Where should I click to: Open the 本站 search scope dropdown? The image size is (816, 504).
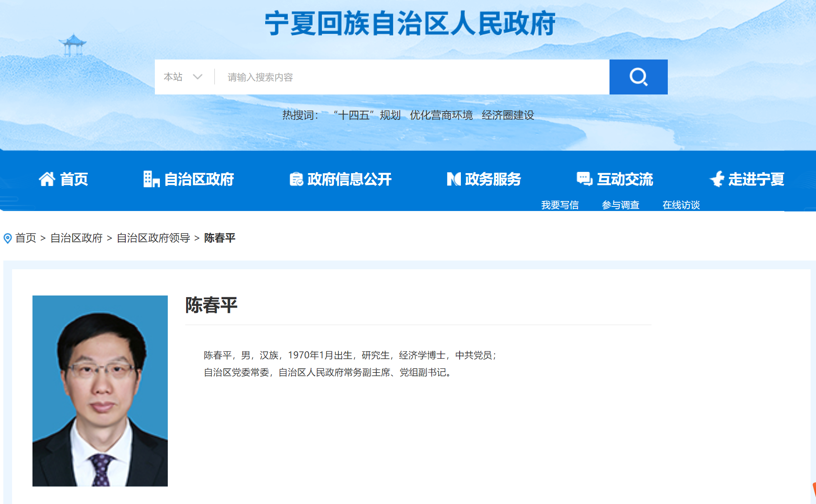tap(183, 77)
